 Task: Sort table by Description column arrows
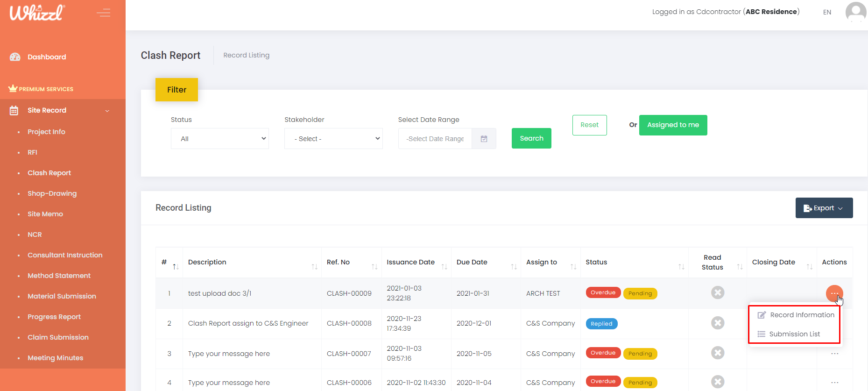(314, 266)
